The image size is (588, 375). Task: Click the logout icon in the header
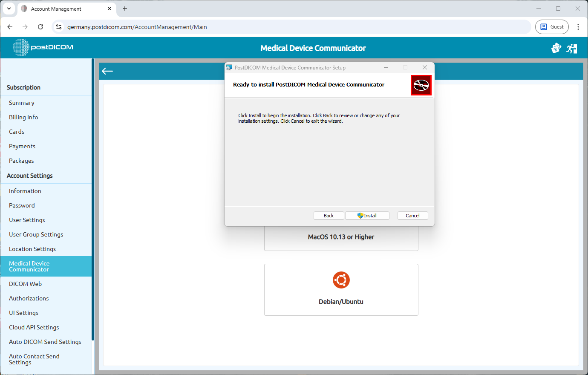coord(572,48)
